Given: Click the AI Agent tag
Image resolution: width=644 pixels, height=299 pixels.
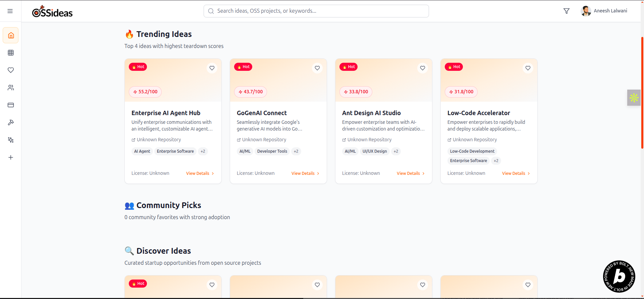Looking at the screenshot, I should [142, 151].
